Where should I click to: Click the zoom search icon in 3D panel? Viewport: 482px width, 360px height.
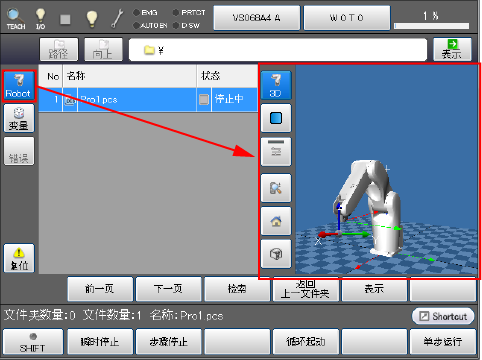click(276, 188)
